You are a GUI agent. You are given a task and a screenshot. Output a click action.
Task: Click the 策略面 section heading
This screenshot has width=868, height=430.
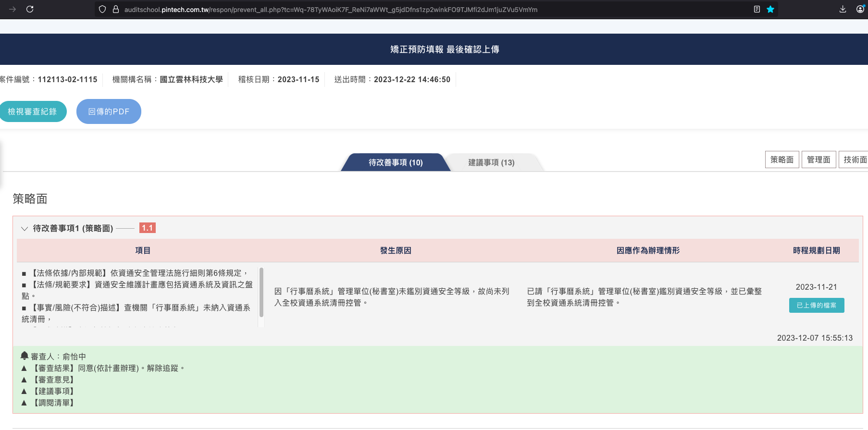coord(30,199)
